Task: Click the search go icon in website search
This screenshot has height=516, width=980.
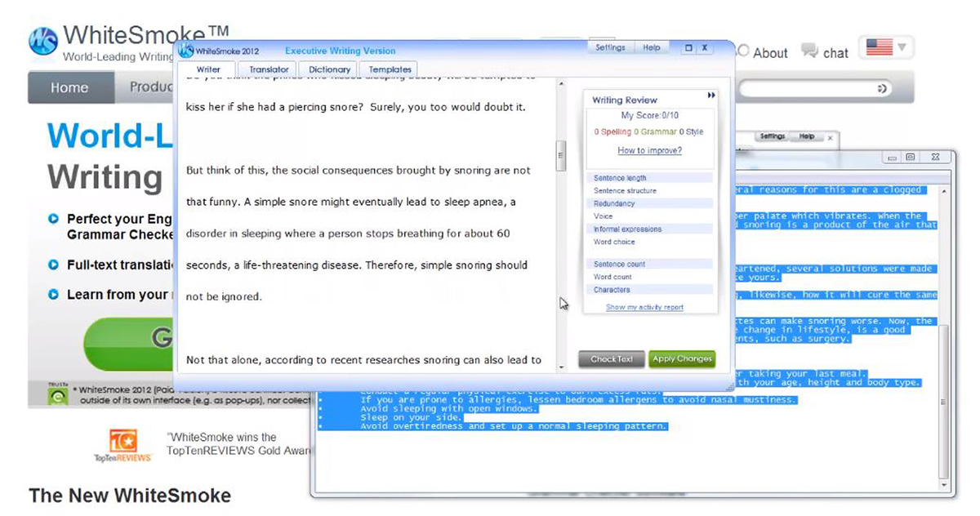Action: pos(882,88)
